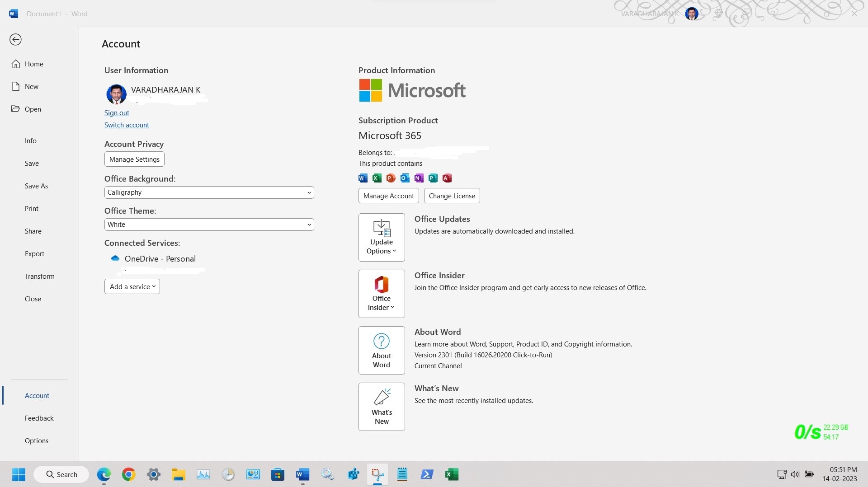Click the Access product icon

click(447, 178)
